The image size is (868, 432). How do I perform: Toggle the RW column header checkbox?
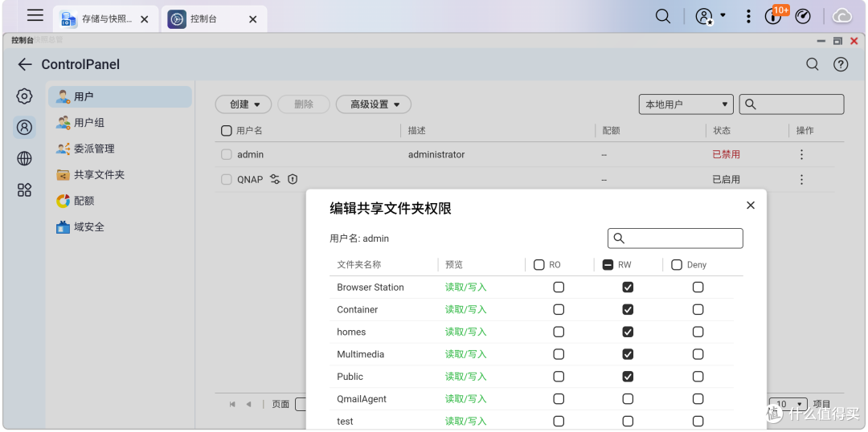pyautogui.click(x=608, y=265)
